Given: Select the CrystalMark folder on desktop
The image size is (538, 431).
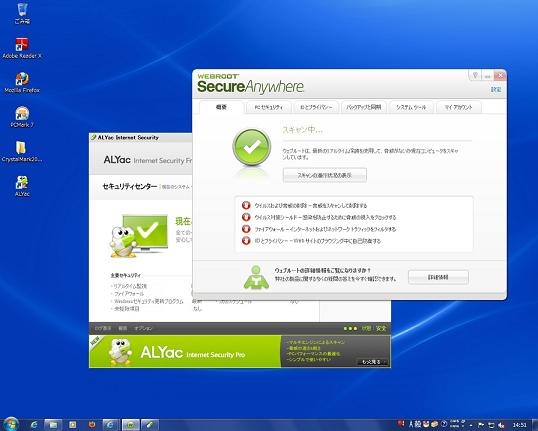Looking at the screenshot, I should click(22, 152).
